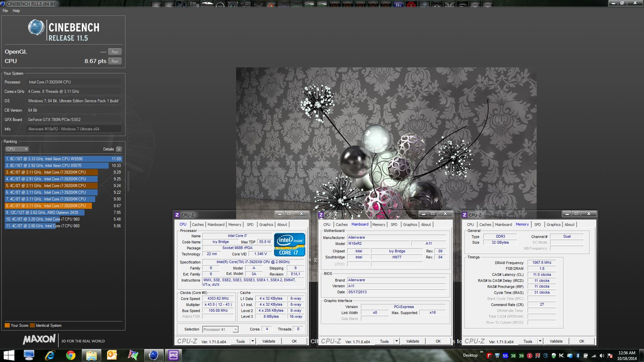Viewport: 644px width, 362px height.
Task: Click Tools button in first CPU-Z window
Action: pos(240,341)
